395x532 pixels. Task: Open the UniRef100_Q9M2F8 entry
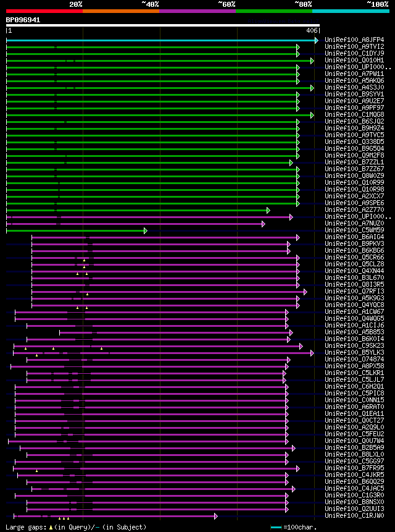click(354, 155)
